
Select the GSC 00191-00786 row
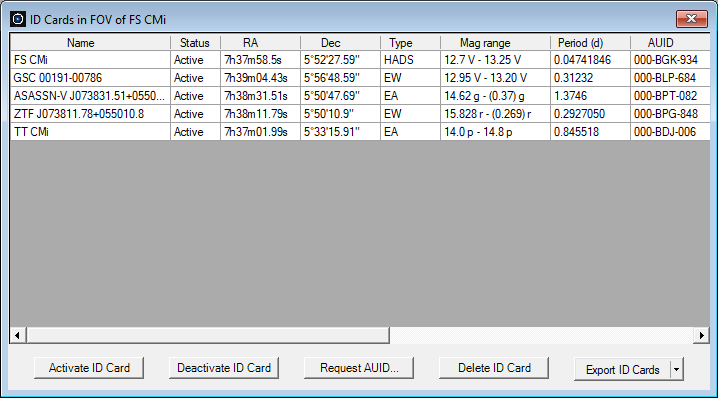click(360, 78)
